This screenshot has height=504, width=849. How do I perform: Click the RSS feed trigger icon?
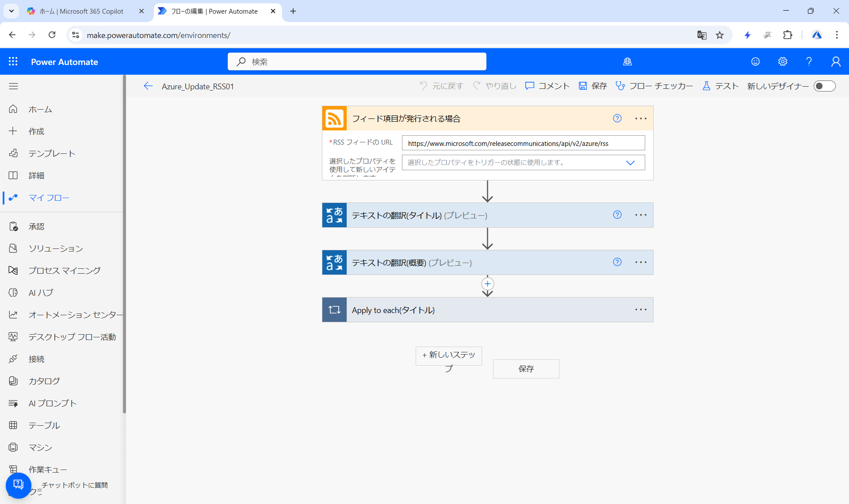click(334, 118)
